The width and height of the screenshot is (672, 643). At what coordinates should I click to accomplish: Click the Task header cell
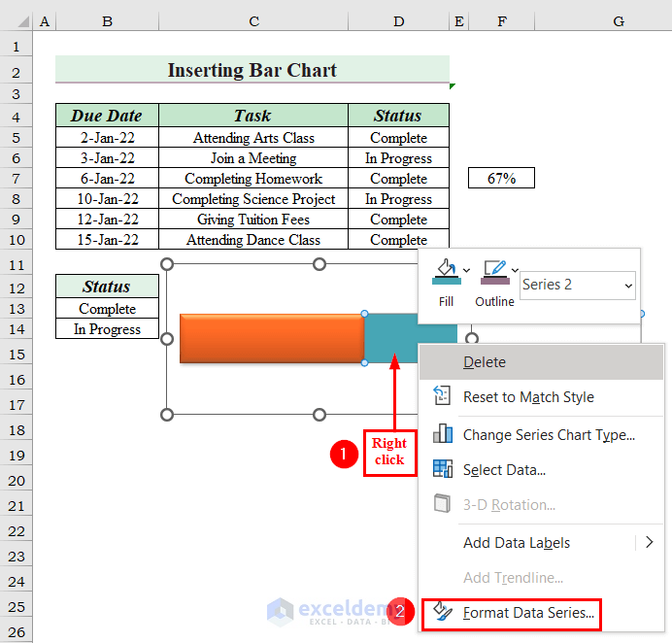[x=253, y=116]
